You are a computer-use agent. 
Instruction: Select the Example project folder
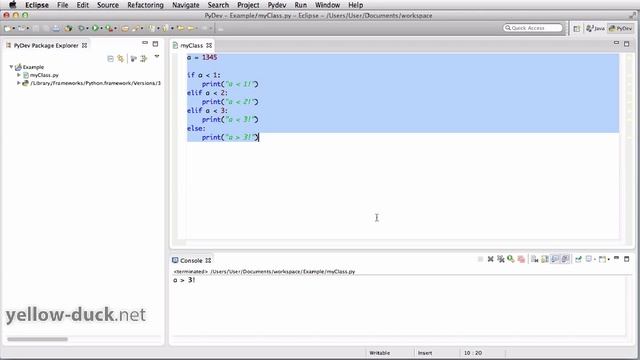click(x=33, y=67)
